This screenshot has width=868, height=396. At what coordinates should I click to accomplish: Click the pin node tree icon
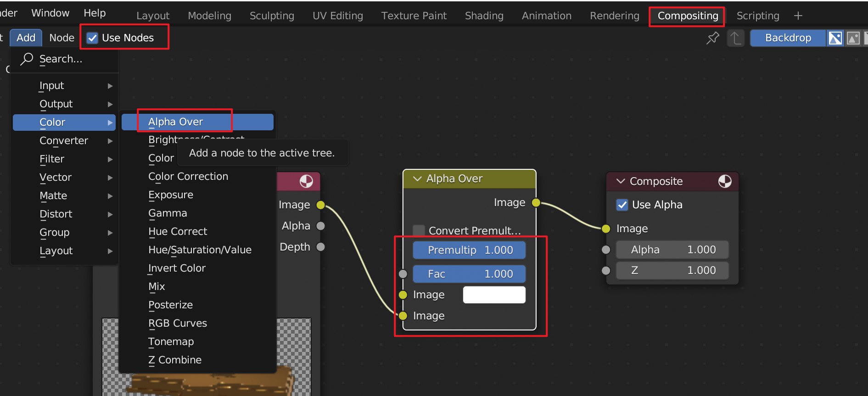712,38
